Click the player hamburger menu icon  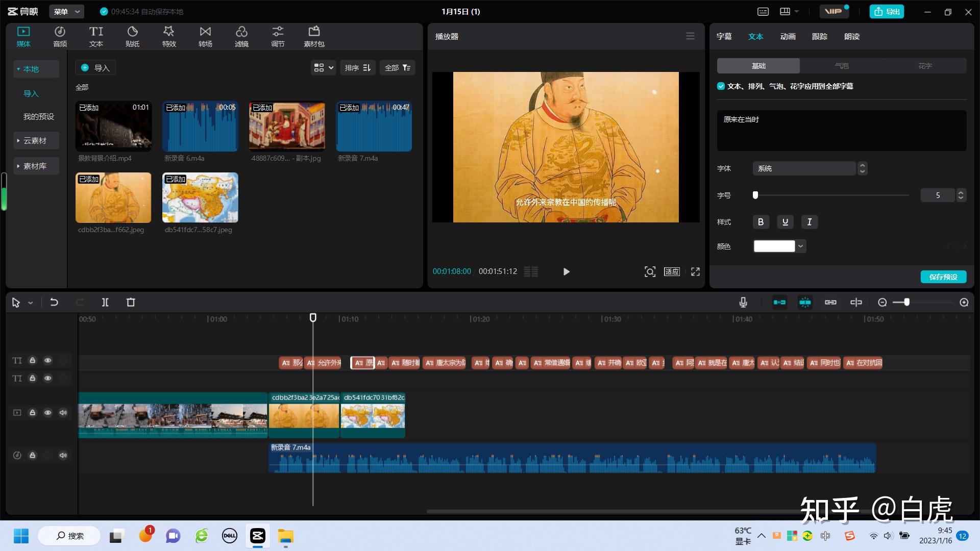[690, 36]
